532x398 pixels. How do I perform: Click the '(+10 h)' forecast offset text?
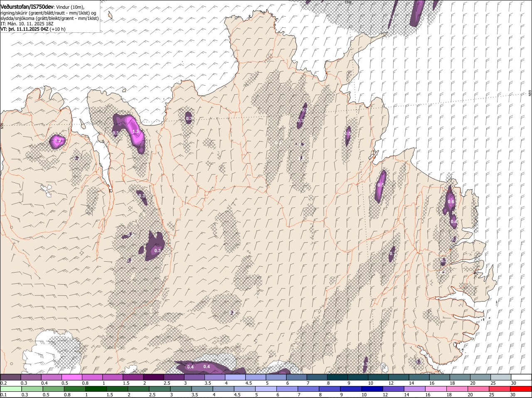pos(58,29)
